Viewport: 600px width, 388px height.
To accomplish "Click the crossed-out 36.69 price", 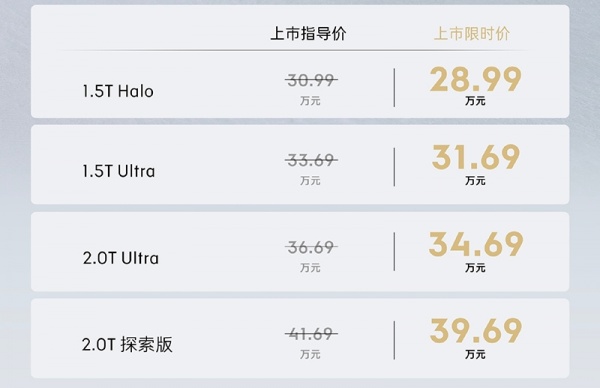I will tap(311, 247).
